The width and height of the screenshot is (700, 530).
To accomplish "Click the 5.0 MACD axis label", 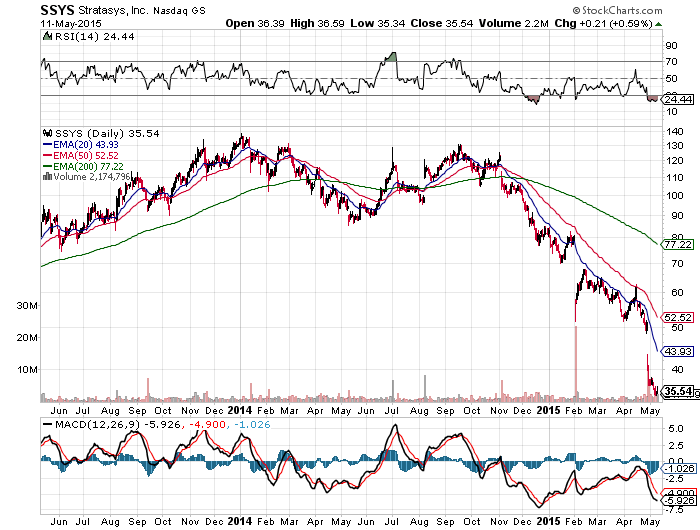I will pos(676,429).
